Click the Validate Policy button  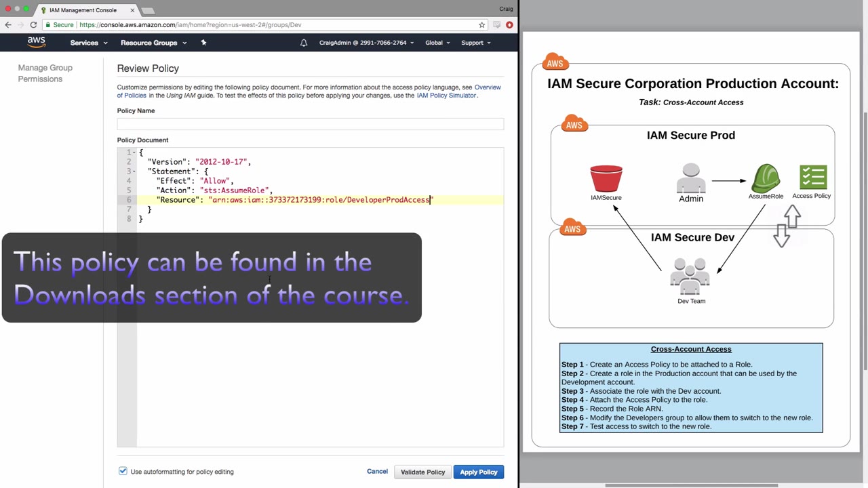(422, 472)
